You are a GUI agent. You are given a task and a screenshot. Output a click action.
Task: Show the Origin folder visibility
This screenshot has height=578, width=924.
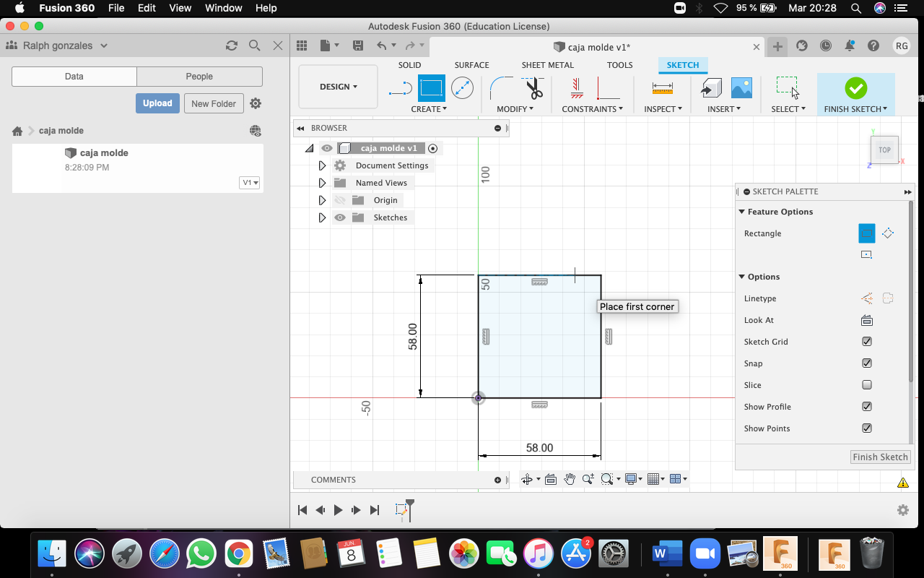tap(340, 200)
